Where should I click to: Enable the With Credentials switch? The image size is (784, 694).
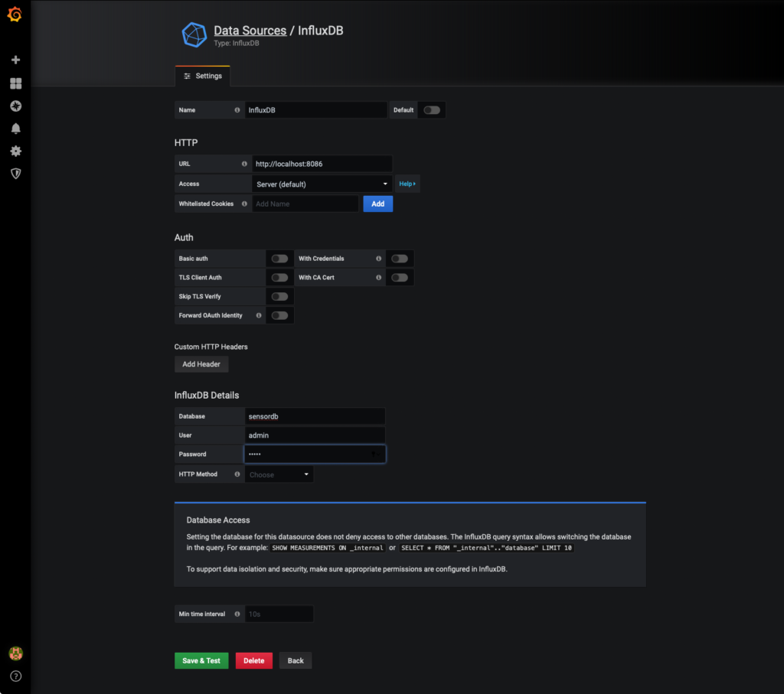[x=400, y=259]
